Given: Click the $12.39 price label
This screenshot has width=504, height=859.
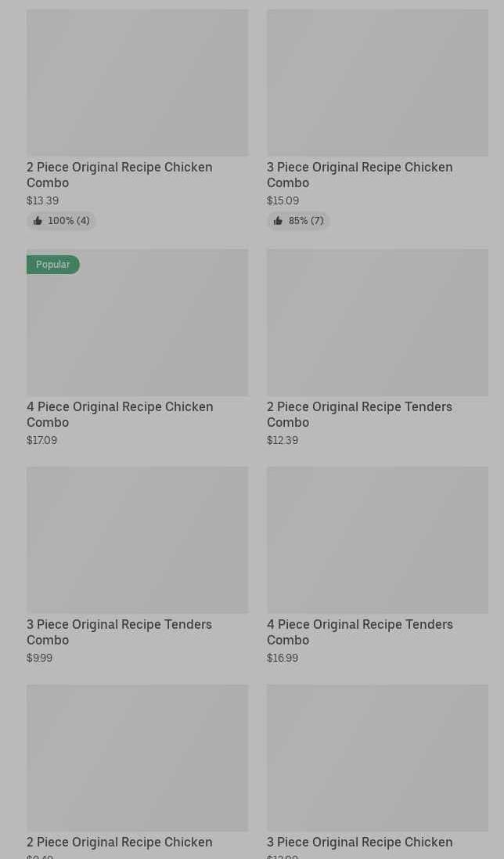Looking at the screenshot, I should coord(282,441).
